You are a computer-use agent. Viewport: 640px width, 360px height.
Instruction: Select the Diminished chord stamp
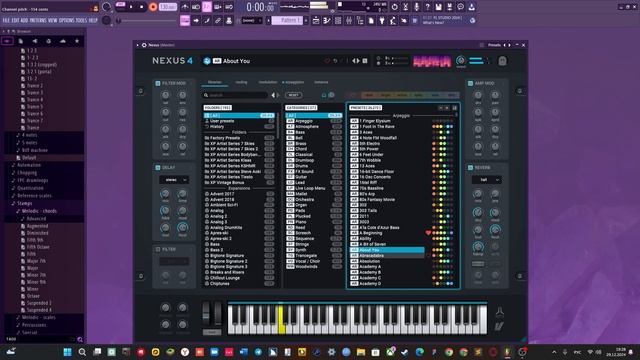tap(38, 233)
